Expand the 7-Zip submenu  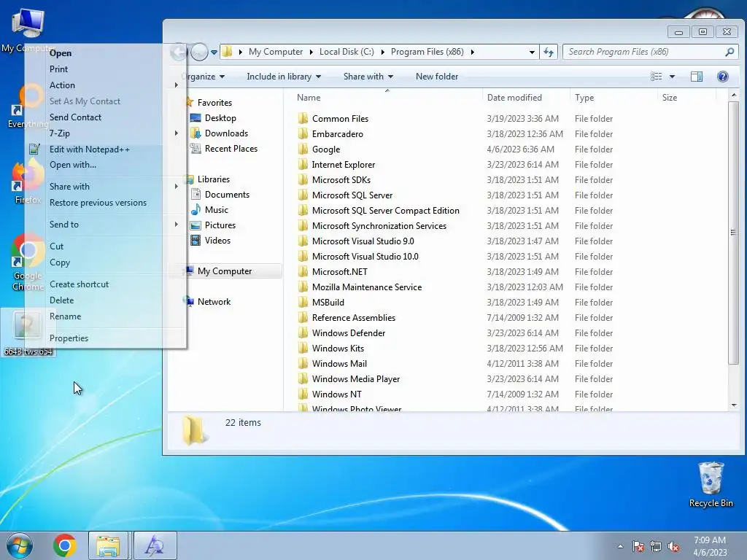[x=105, y=133]
